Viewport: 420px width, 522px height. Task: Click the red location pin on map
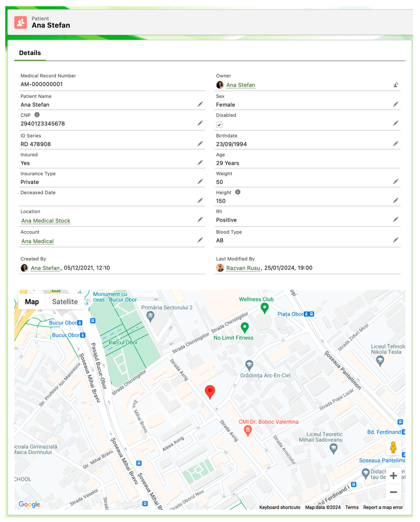[210, 391]
